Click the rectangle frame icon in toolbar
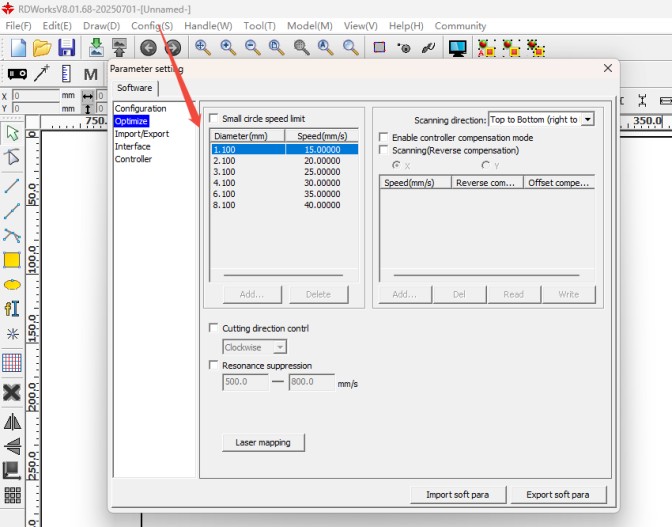 tap(379, 47)
